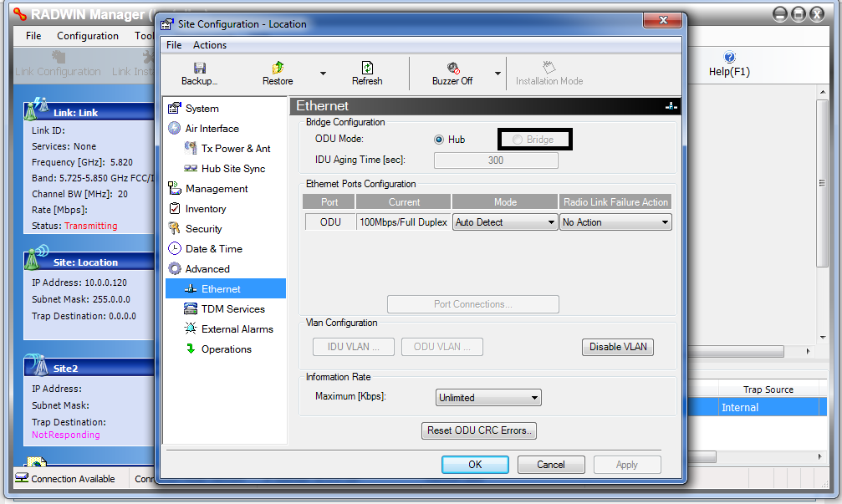Click the Help(F1) icon in RADWIN Manager
The height and width of the screenshot is (504, 842).
729,57
